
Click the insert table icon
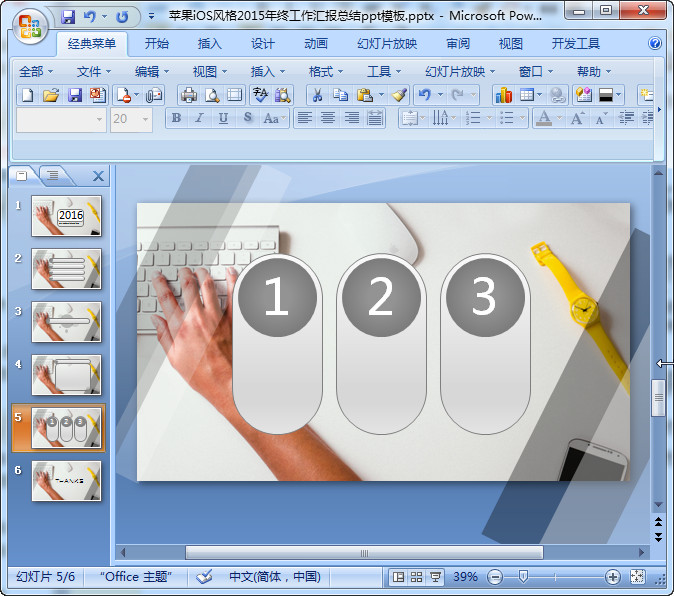(x=527, y=95)
